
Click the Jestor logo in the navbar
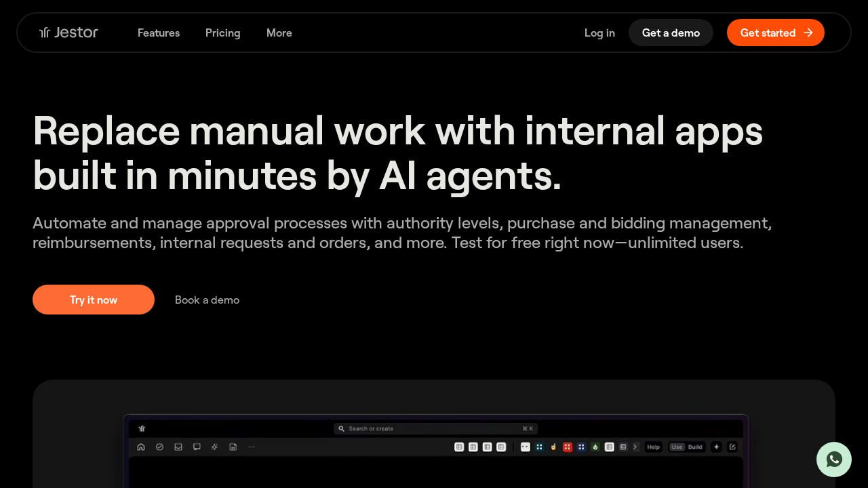coord(68,33)
